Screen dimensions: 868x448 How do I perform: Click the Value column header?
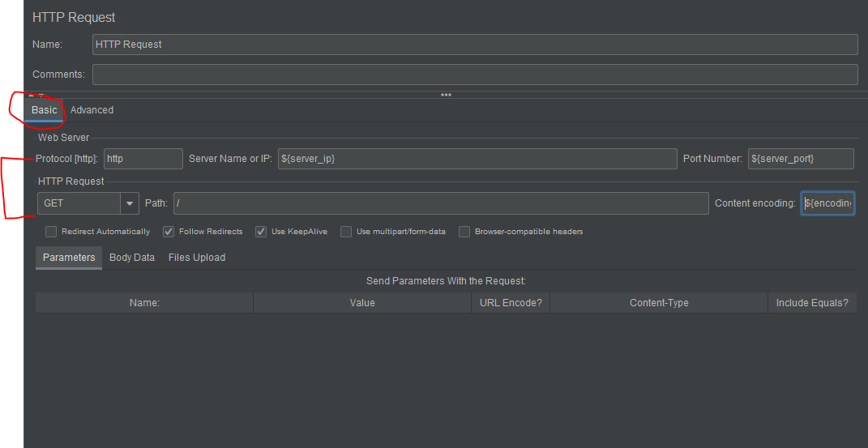pyautogui.click(x=362, y=303)
